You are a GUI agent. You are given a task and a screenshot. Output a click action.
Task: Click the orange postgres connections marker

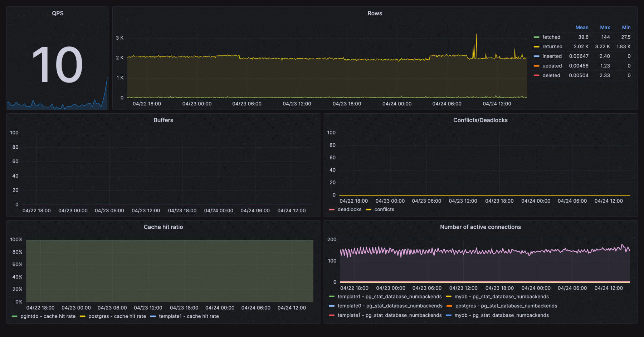pos(450,306)
